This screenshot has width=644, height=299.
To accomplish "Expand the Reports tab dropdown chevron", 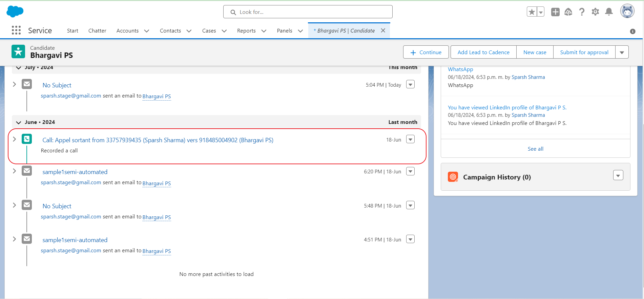I will click(x=264, y=31).
